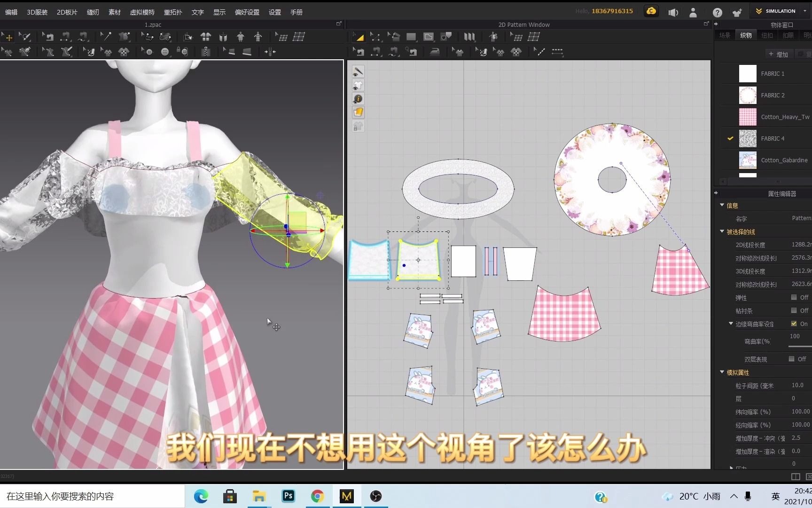The width and height of the screenshot is (812, 508).
Task: Uncheck the 边缘弯曲率设定 On checkbox
Action: (794, 324)
